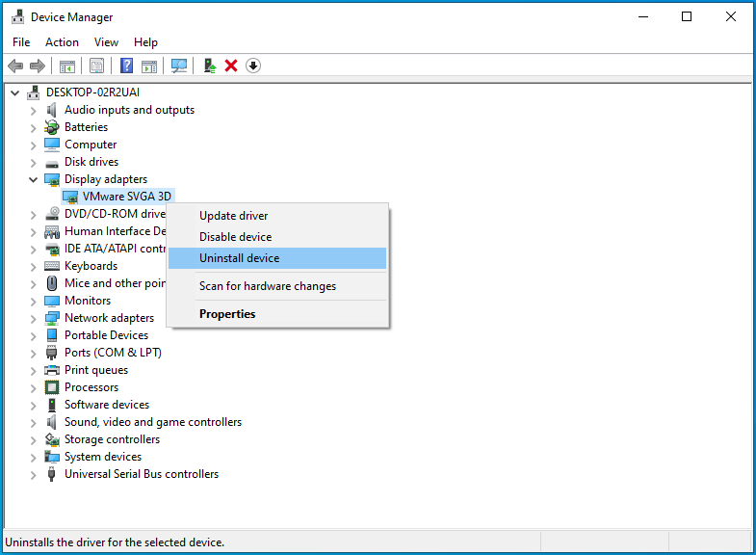The image size is (756, 555).
Task: Click the Storage controllers icon
Action: 52,439
